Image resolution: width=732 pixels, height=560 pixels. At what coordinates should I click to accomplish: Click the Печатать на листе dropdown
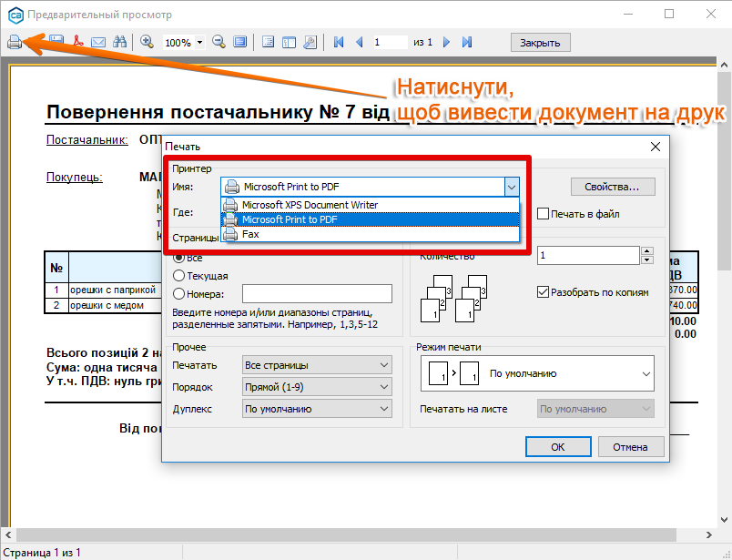coord(595,409)
